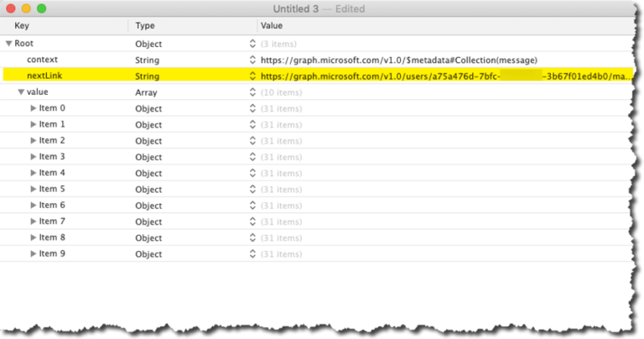Select Item 7 row in the list

pyautogui.click(x=52, y=222)
